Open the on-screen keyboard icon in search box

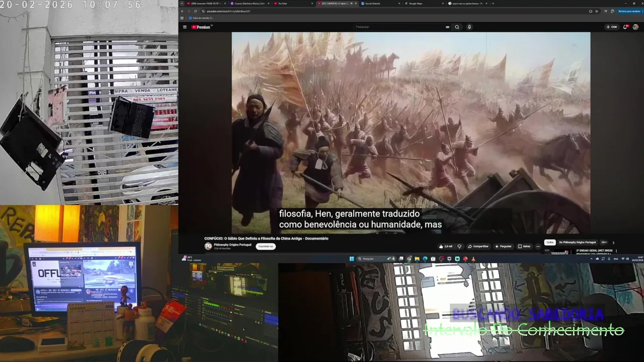pyautogui.click(x=447, y=27)
